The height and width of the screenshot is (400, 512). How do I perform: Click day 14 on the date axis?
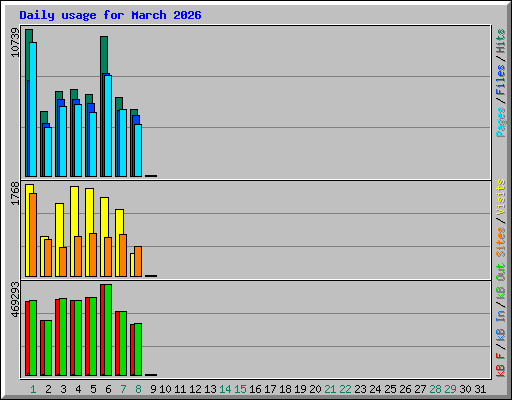point(225,389)
